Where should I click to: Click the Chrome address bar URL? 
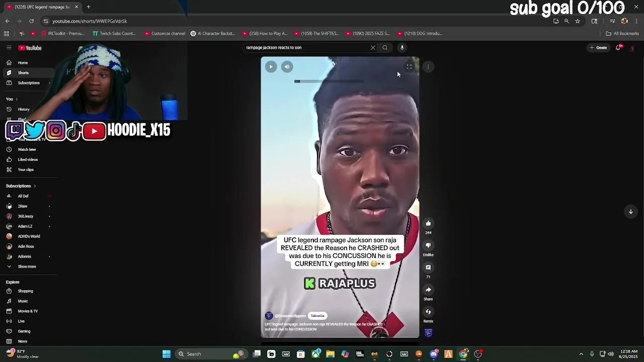point(90,21)
